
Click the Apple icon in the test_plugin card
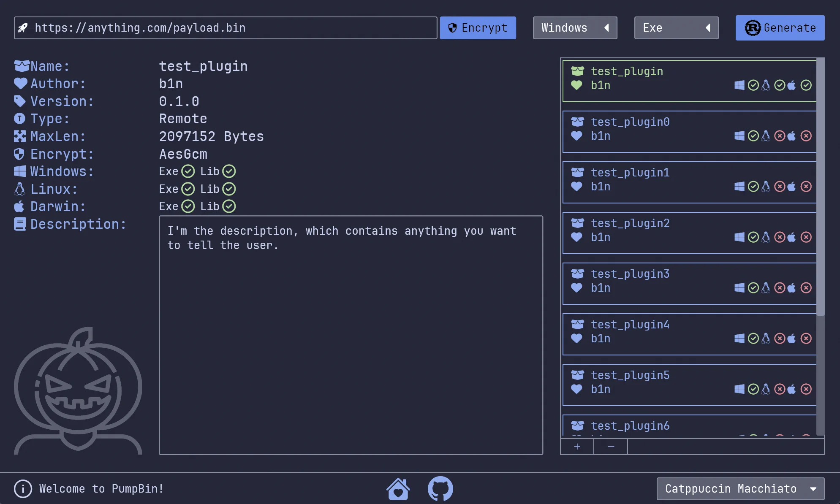click(792, 85)
